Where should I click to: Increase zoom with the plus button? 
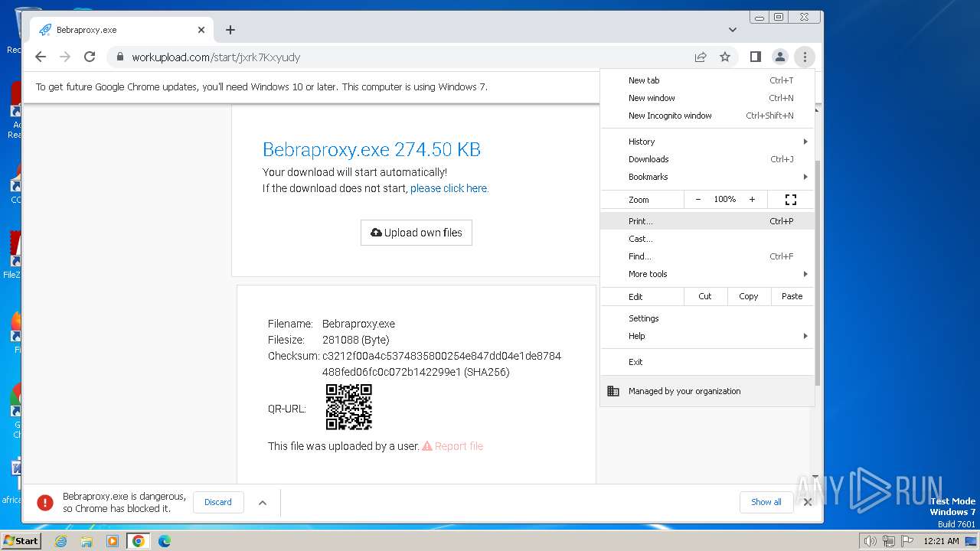[x=752, y=200]
